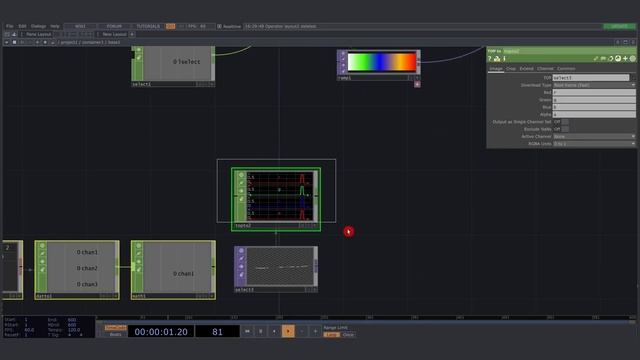Toggle lock flag on ramp1 node
The height and width of the screenshot is (360, 640).
pos(342,65)
